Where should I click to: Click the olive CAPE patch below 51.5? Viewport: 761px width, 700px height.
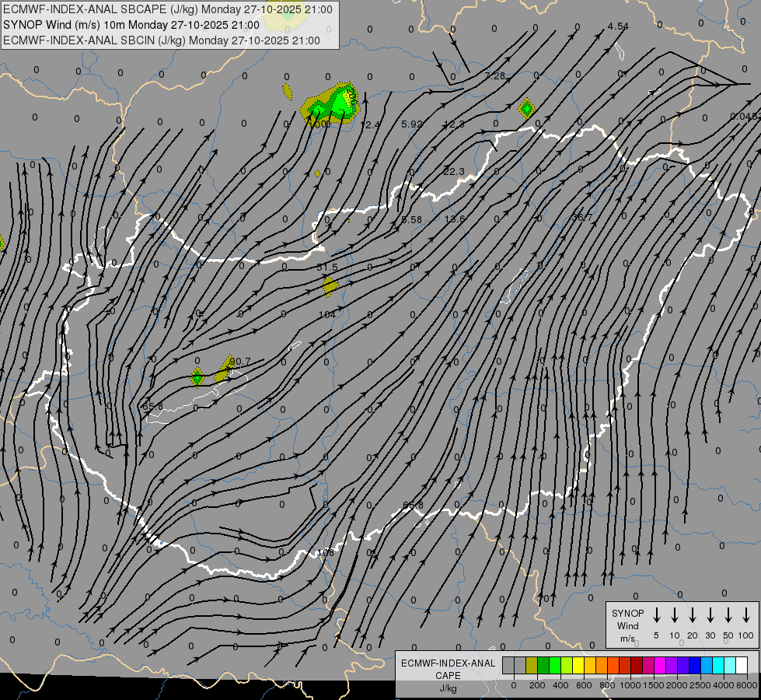point(330,286)
